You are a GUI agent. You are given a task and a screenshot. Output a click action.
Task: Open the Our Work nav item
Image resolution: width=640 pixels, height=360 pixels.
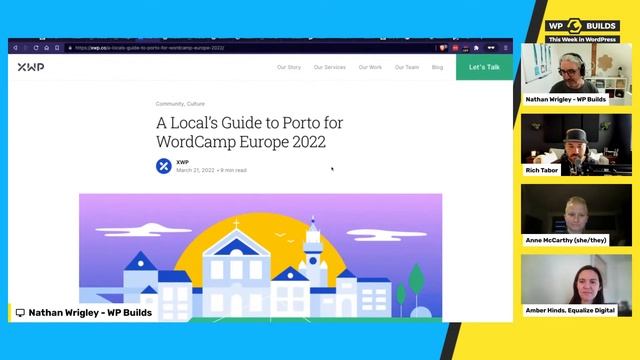point(370,67)
